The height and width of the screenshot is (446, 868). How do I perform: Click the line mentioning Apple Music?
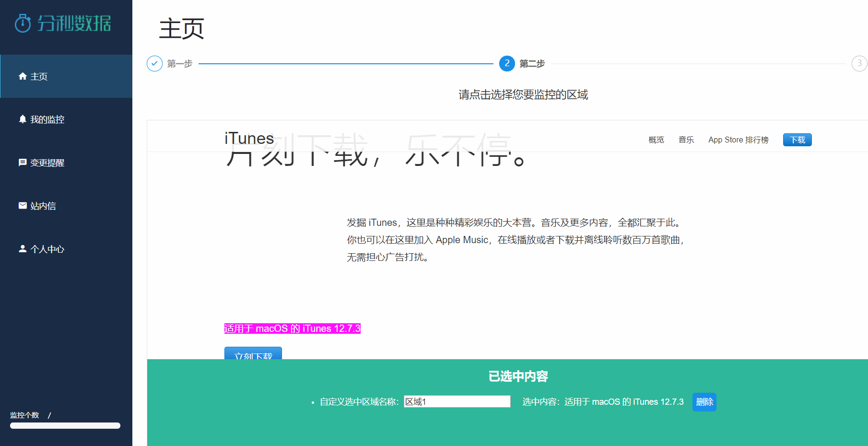coord(515,240)
